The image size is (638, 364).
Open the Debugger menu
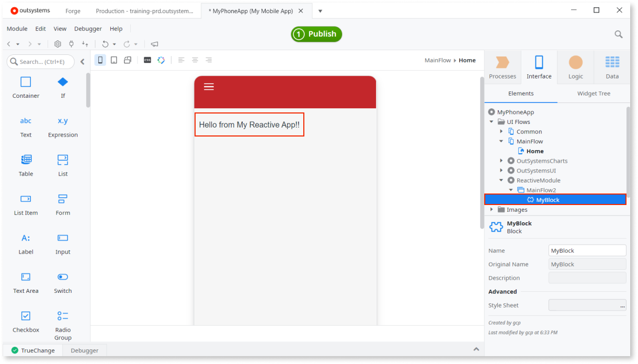[x=88, y=28]
